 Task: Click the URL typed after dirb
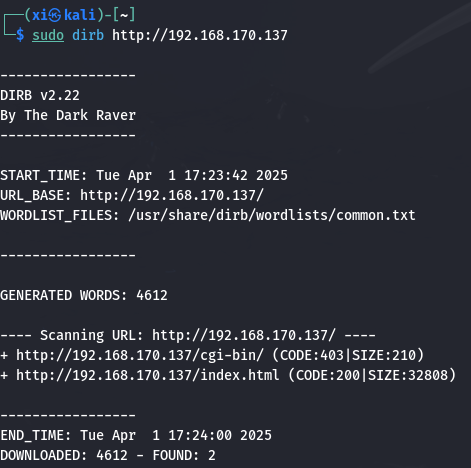pyautogui.click(x=200, y=35)
